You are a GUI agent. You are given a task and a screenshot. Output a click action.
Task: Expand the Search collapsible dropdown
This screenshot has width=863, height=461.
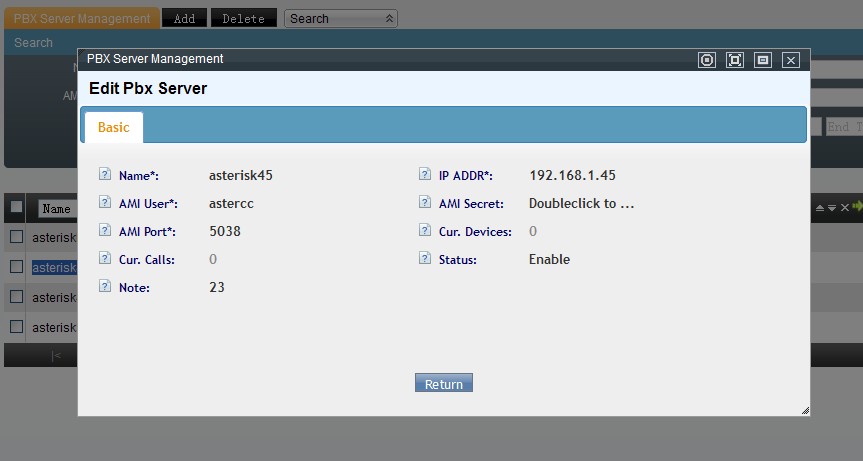340,18
